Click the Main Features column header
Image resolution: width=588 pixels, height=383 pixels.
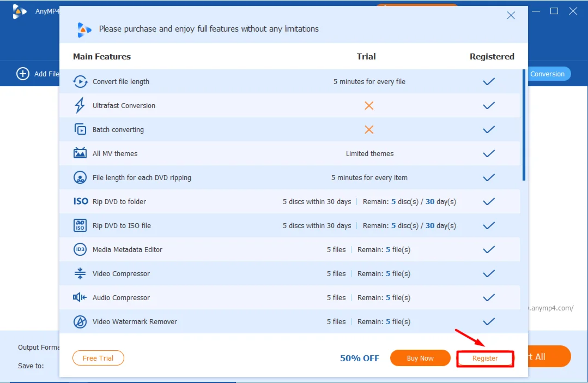pyautogui.click(x=101, y=56)
